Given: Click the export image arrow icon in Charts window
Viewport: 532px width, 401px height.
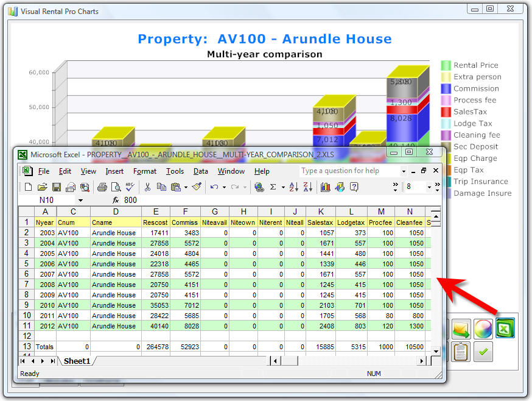Looking at the screenshot, I should click(x=461, y=329).
